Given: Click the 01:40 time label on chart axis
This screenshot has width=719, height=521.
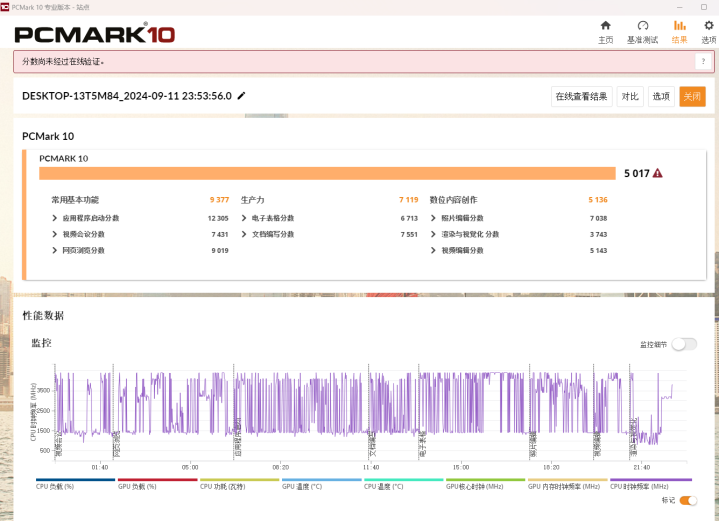Looking at the screenshot, I should (x=100, y=467).
